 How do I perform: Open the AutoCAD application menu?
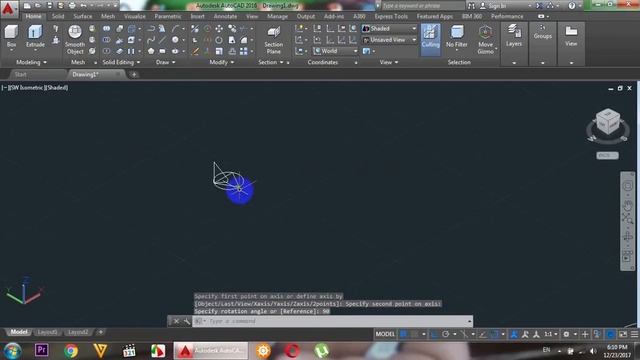[9, 9]
